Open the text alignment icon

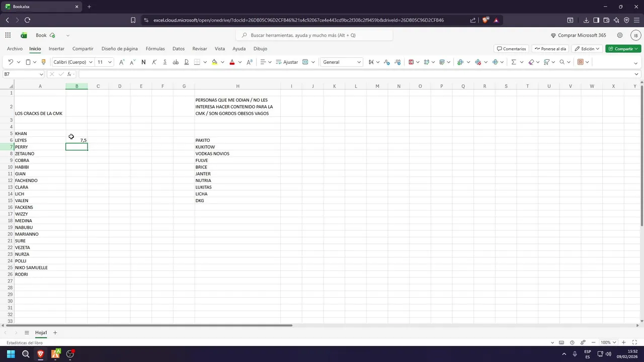(x=263, y=62)
